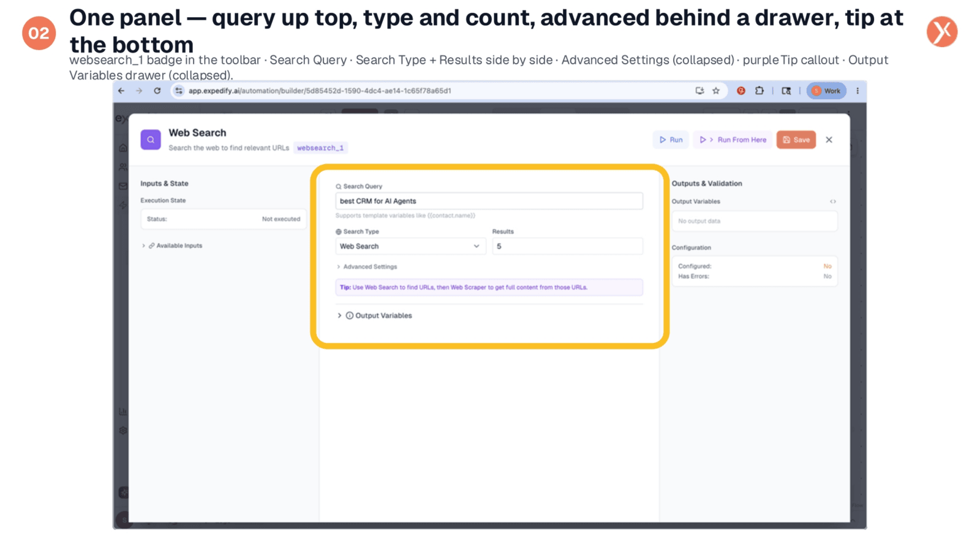Click the purple Web Search node icon
Viewport: 980px width, 551px height.
point(151,140)
